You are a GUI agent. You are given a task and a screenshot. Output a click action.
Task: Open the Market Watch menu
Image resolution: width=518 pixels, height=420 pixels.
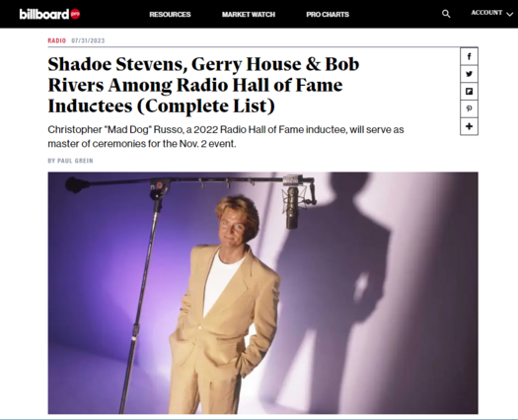(x=249, y=15)
